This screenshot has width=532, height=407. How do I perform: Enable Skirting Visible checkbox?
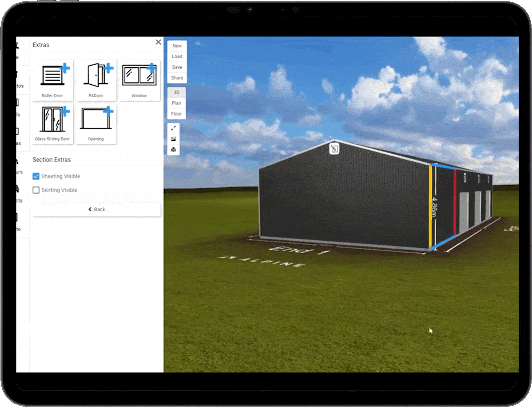pyautogui.click(x=36, y=190)
